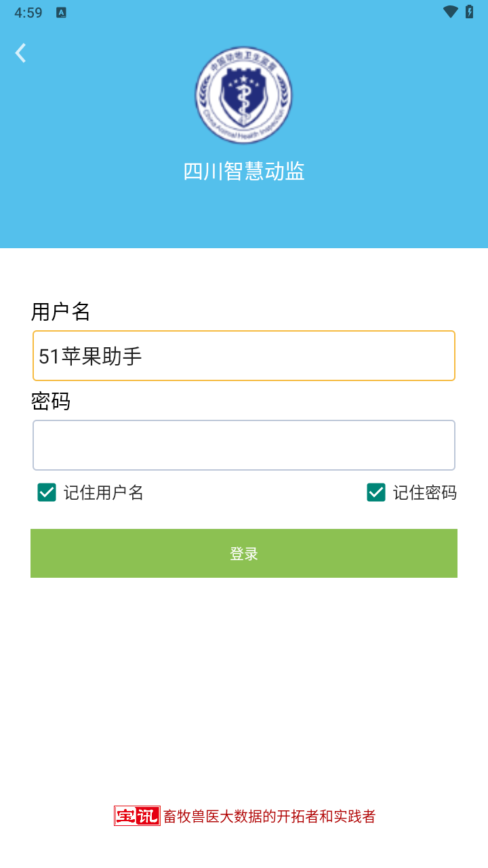Image resolution: width=488 pixels, height=868 pixels.
Task: Tap the white 讯 character in the footer logo
Action: (x=148, y=816)
